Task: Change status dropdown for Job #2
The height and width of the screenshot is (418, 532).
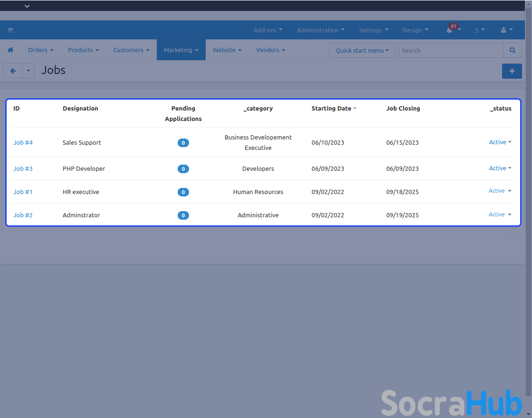Action: click(x=500, y=214)
